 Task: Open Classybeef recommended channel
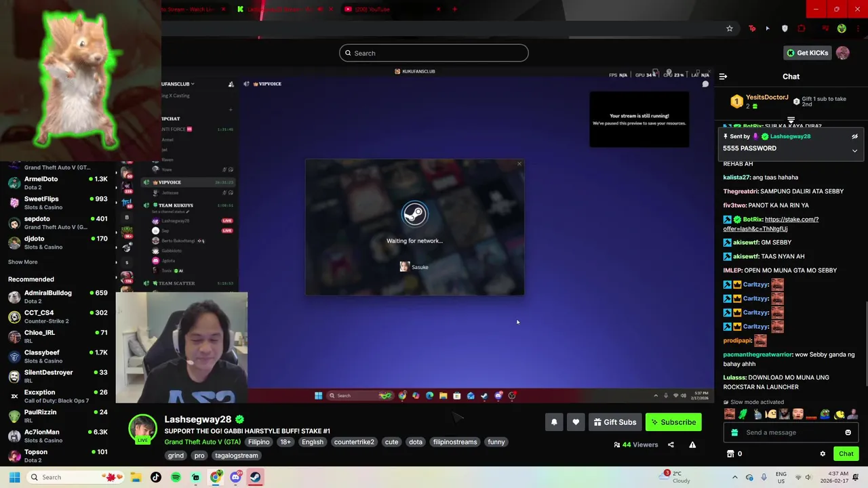[58, 357]
